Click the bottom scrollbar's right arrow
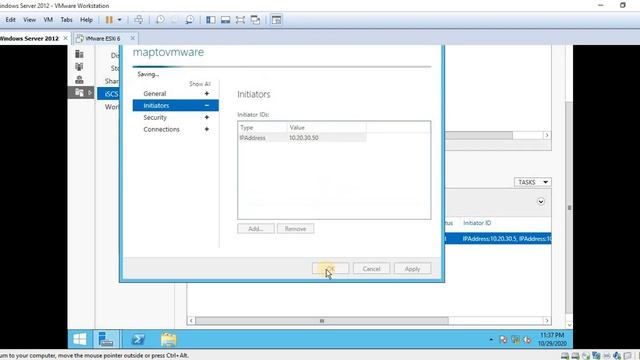Image resolution: width=640 pixels, height=360 pixels. coord(547,321)
